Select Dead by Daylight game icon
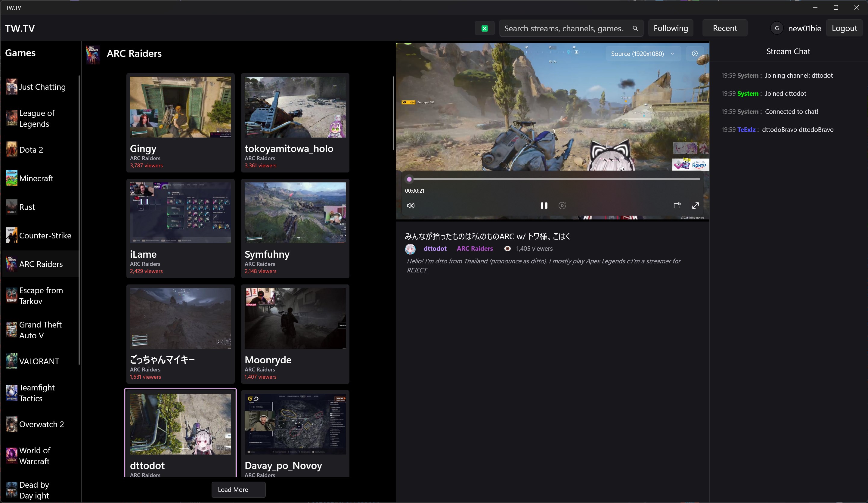 (x=12, y=490)
